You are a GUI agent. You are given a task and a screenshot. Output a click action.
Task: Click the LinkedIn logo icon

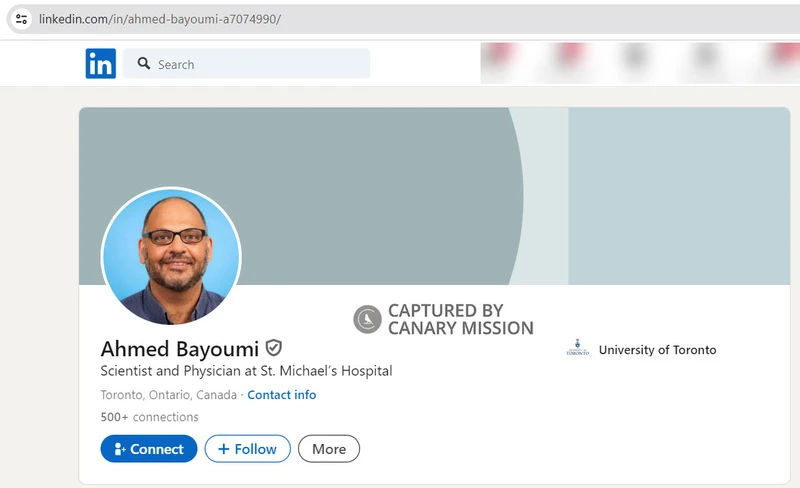coord(101,63)
